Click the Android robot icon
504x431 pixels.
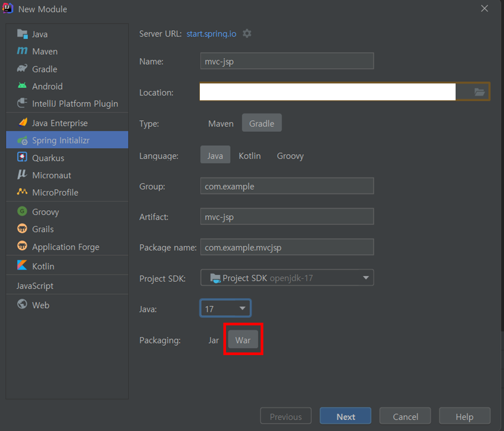click(x=22, y=86)
